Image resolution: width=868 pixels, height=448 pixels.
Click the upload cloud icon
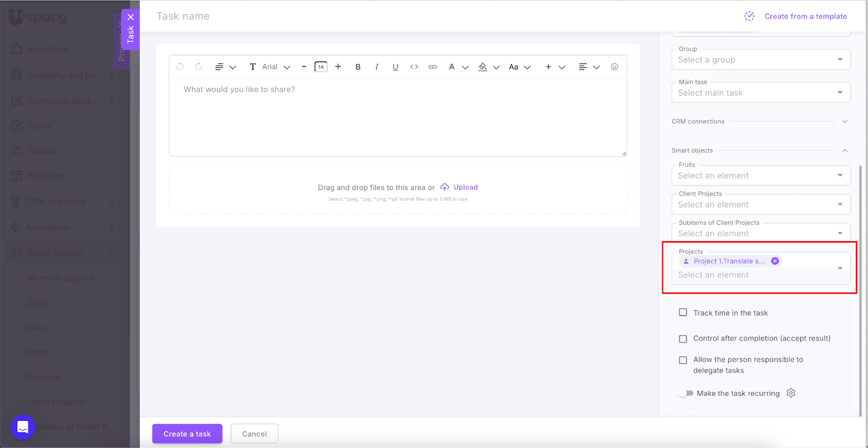pos(444,187)
